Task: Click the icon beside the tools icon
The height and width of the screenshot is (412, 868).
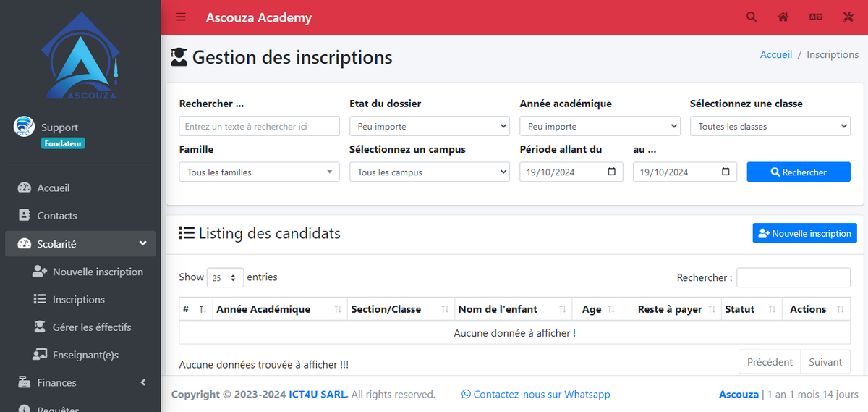Action: (x=816, y=17)
